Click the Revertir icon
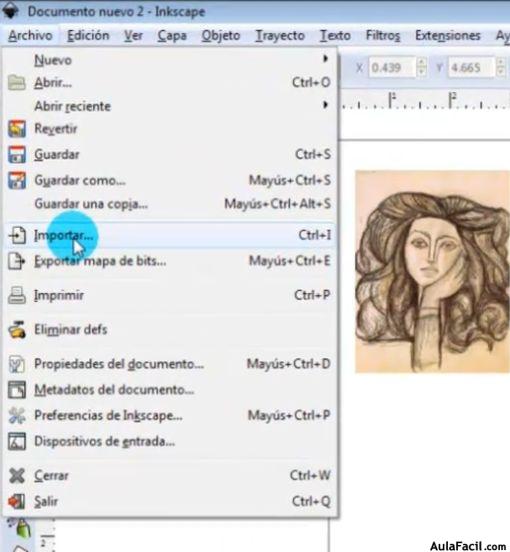Screen dimensions: 510x552 17,129
